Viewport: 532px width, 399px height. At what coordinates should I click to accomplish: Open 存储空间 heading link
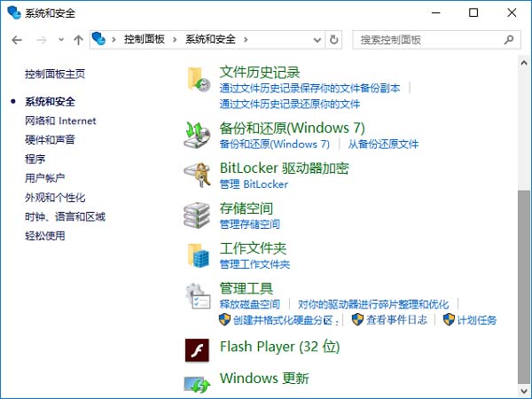(246, 208)
